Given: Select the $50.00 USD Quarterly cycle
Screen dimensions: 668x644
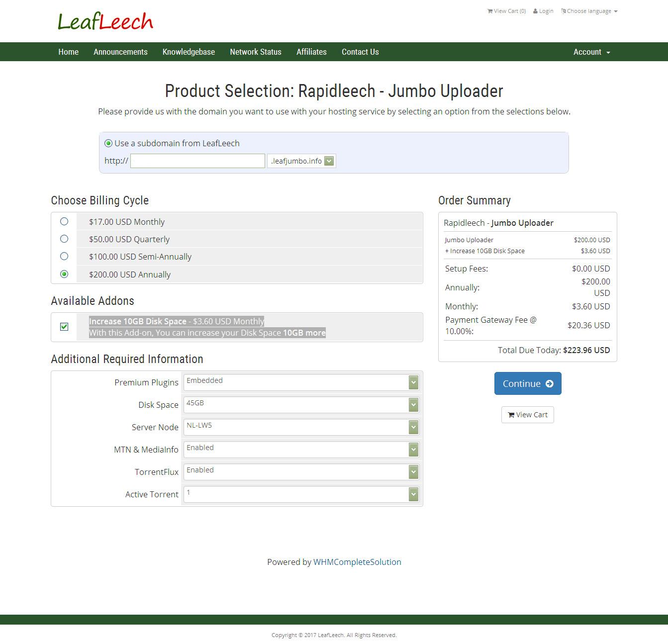Looking at the screenshot, I should 64,239.
